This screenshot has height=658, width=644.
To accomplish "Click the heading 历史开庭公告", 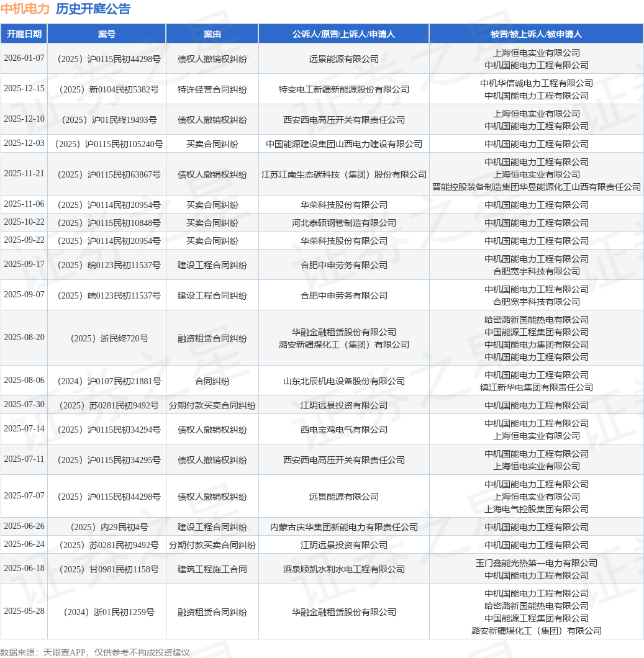I will 93,9.
